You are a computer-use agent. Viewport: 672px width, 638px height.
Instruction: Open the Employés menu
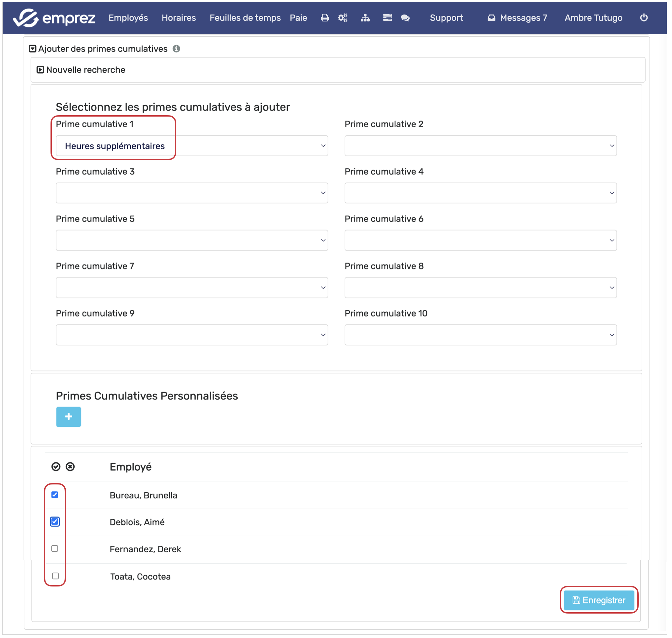[x=128, y=18]
